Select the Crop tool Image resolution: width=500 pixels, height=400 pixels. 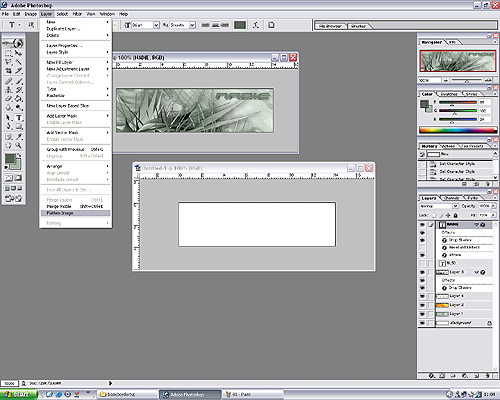[x=8, y=71]
